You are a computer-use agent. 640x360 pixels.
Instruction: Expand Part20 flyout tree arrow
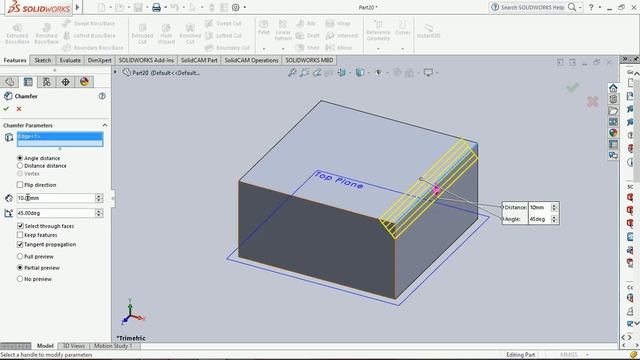[116, 73]
